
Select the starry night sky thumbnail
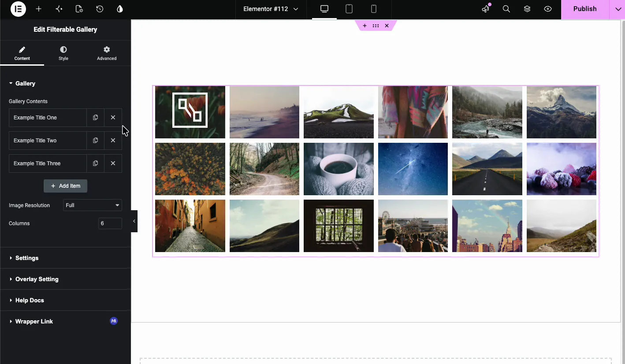click(x=413, y=169)
